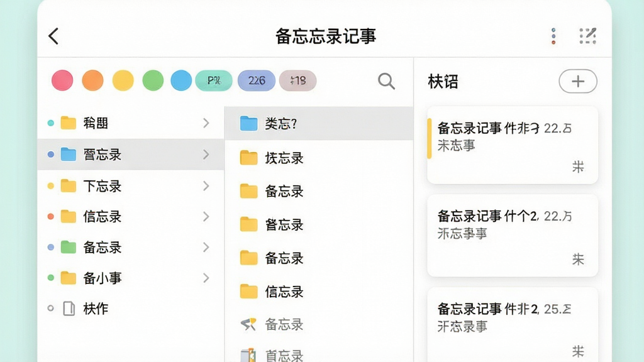
Task: Expand the chevron of the green-folder 备忘录 row
Action: click(206, 247)
